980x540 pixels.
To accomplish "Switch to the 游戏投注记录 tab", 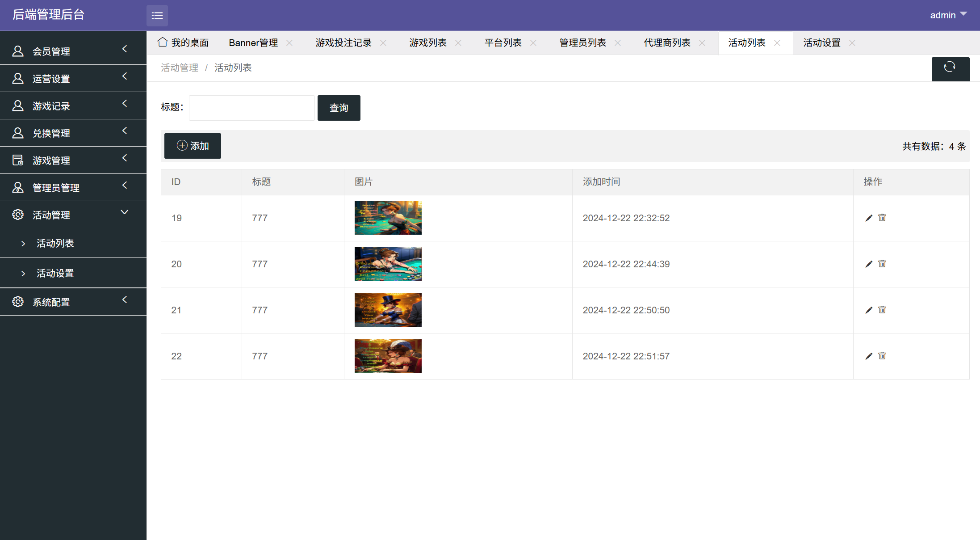I will (343, 43).
